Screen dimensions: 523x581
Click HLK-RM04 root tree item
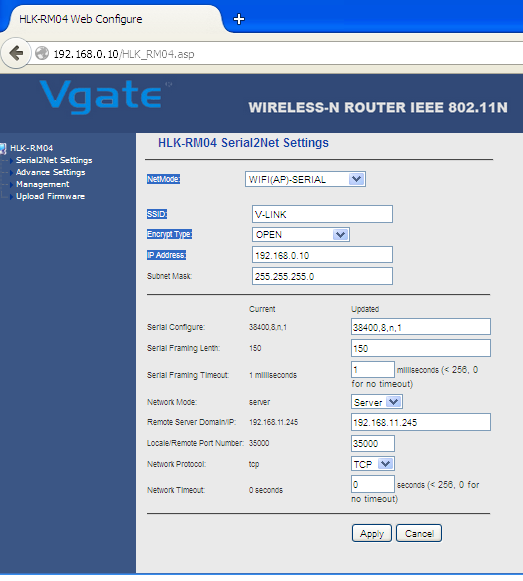point(32,148)
